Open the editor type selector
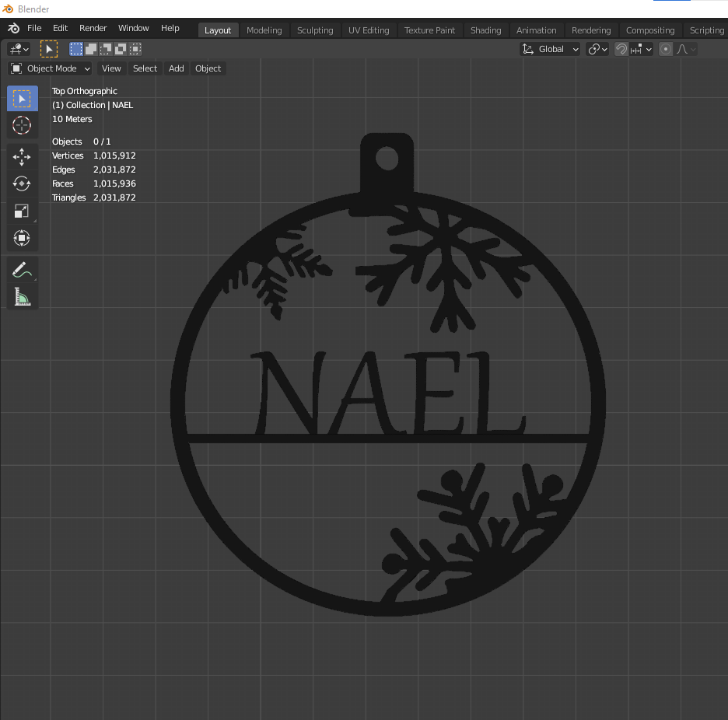 pos(19,49)
